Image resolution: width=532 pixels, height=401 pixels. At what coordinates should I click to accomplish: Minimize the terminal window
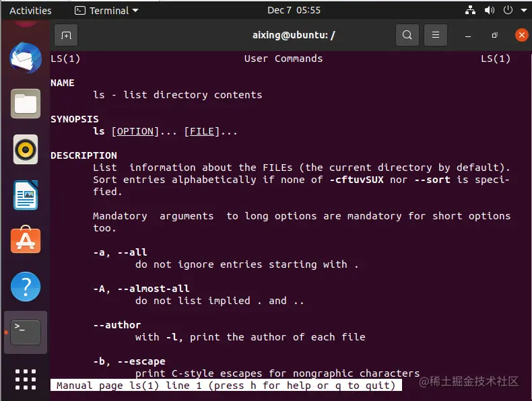pos(468,35)
